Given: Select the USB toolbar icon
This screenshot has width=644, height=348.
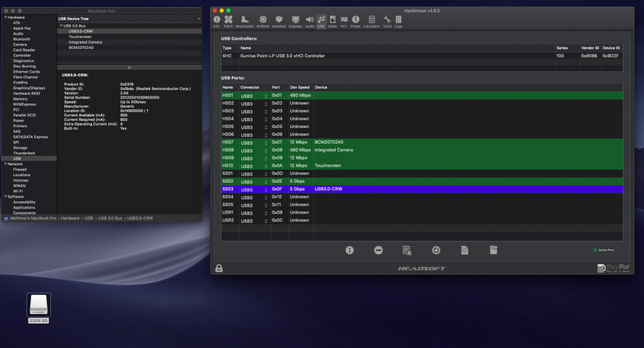Looking at the screenshot, I should pos(321,22).
